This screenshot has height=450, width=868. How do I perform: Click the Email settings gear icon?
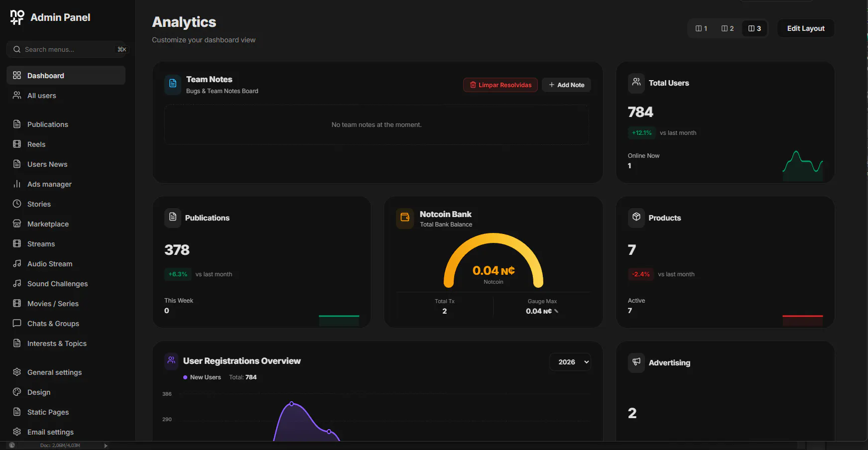click(x=17, y=432)
